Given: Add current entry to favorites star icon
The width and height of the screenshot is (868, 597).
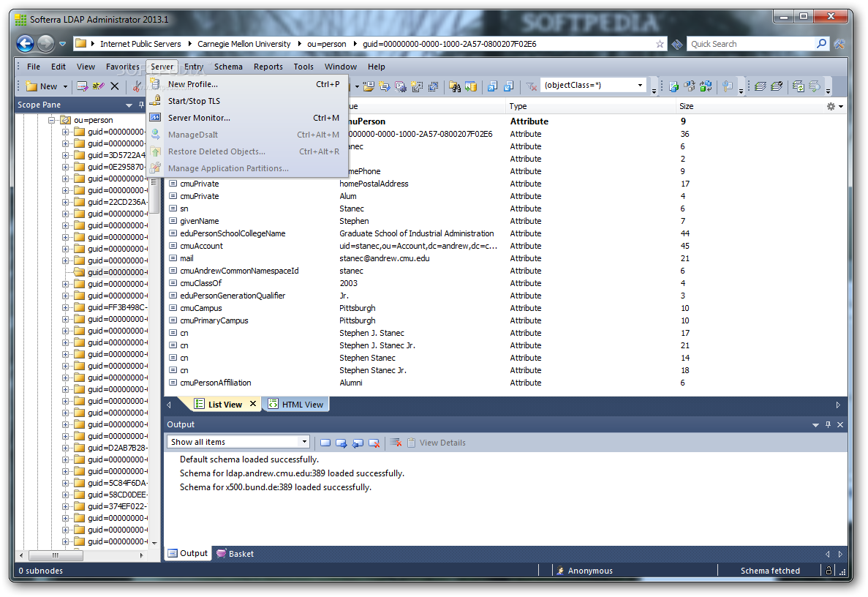Looking at the screenshot, I should click(x=660, y=44).
